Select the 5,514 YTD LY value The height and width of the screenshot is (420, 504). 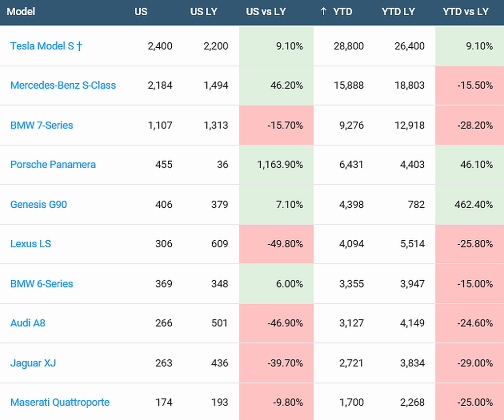(x=412, y=244)
